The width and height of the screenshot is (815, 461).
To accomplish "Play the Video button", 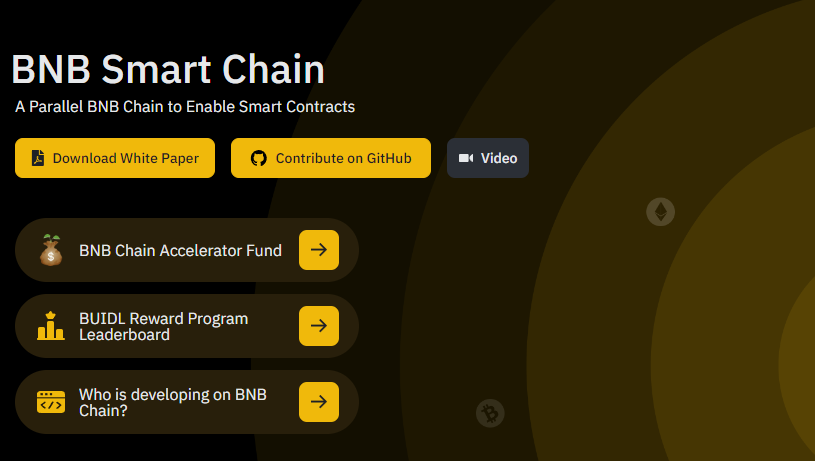I will 488,158.
